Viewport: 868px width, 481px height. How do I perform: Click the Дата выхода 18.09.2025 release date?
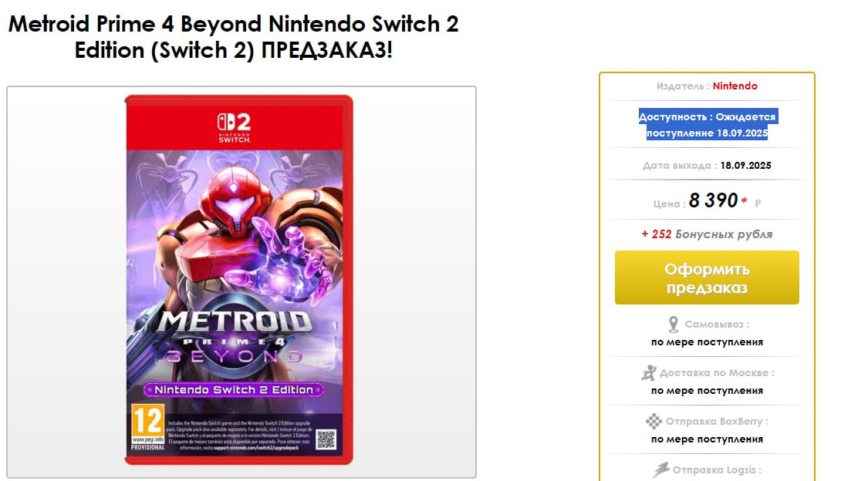point(707,166)
